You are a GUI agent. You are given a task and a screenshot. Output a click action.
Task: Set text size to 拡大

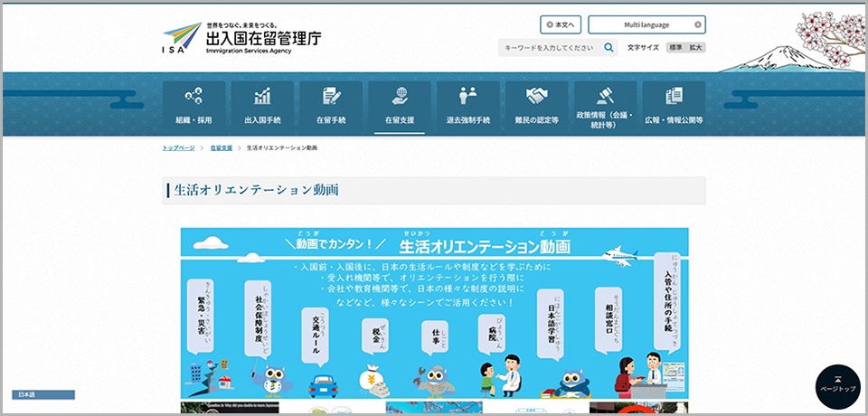695,48
